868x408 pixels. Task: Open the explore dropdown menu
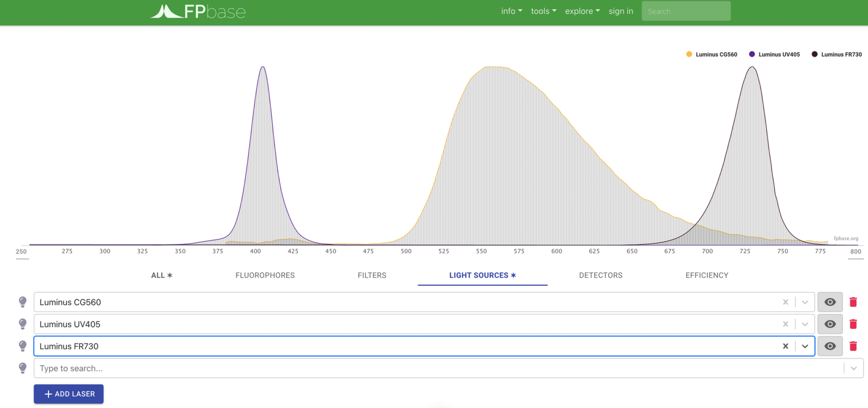582,11
